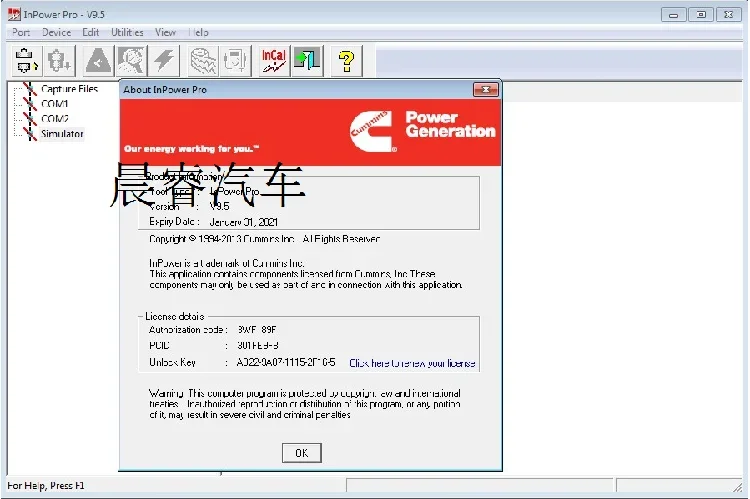Click the PCID value text
This screenshot has width=750, height=499.
point(258,345)
